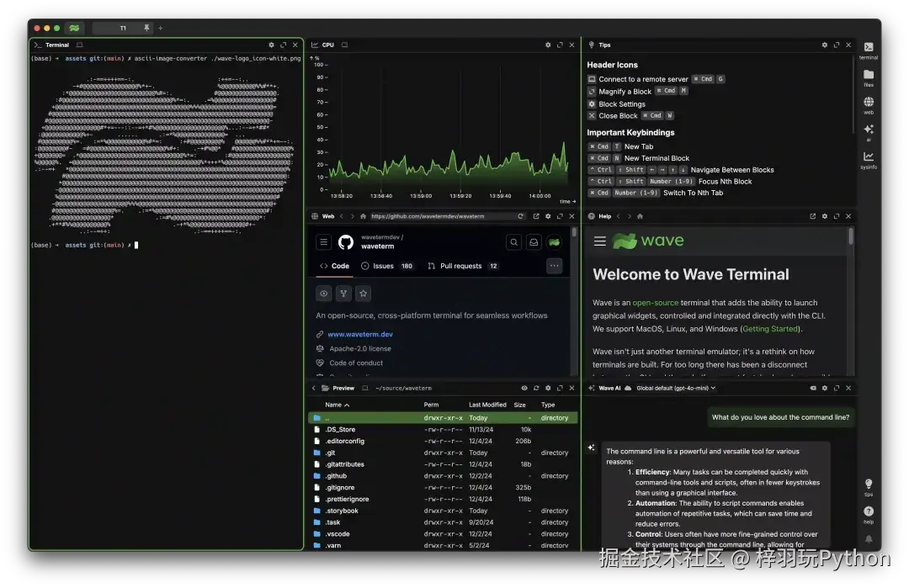
Task: Switch to tab T1
Action: click(123, 28)
